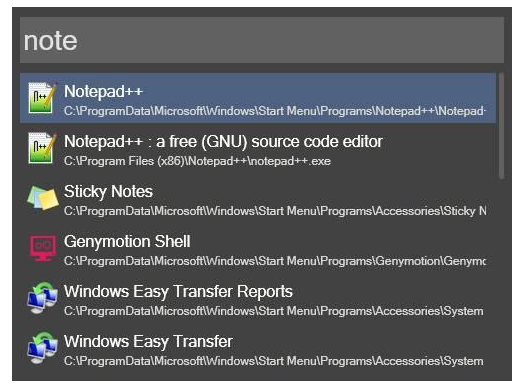The width and height of the screenshot is (519, 390).
Task: Click the Accessories\Sticky N path text
Action: coord(275,211)
